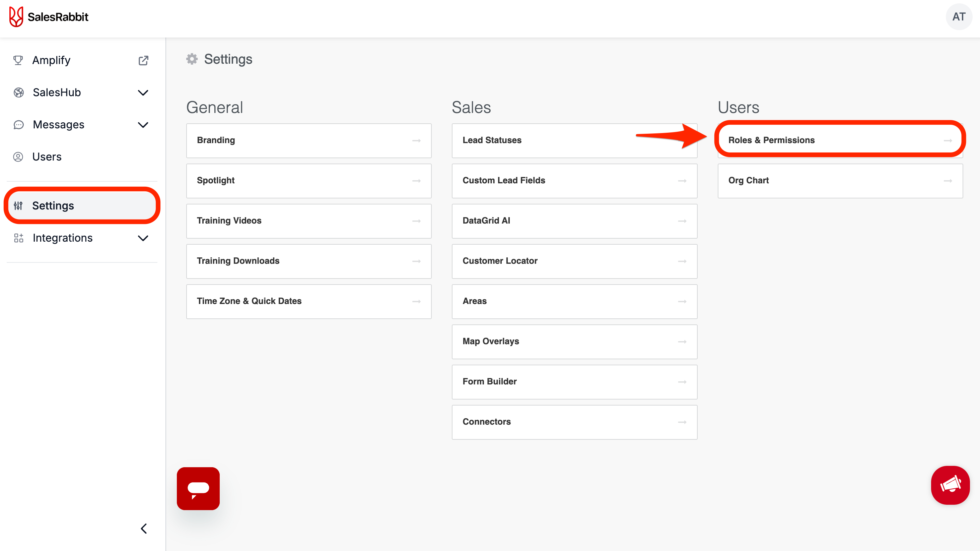Screen dimensions: 980x551
Task: Click the arrow on Customer Locator row
Action: [682, 261]
